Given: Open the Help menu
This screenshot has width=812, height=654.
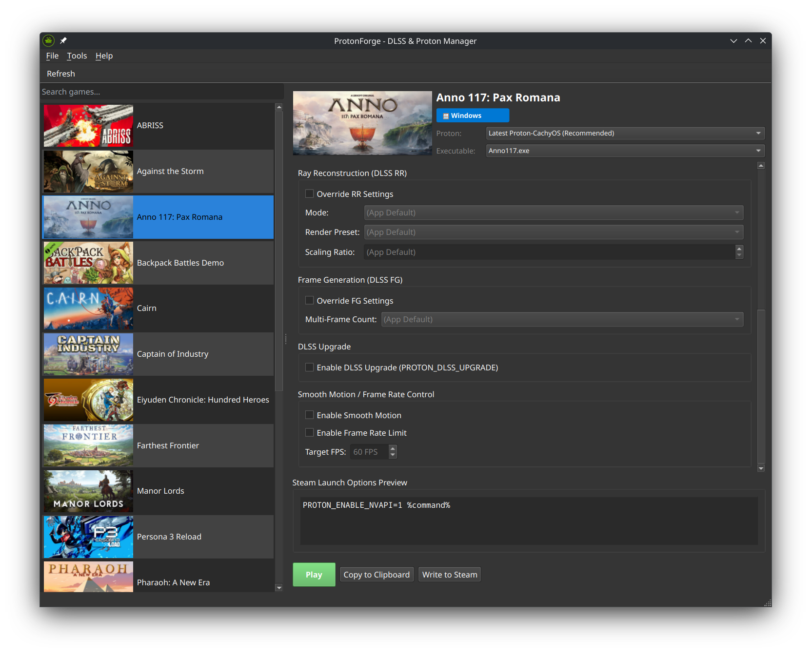Looking at the screenshot, I should (104, 56).
